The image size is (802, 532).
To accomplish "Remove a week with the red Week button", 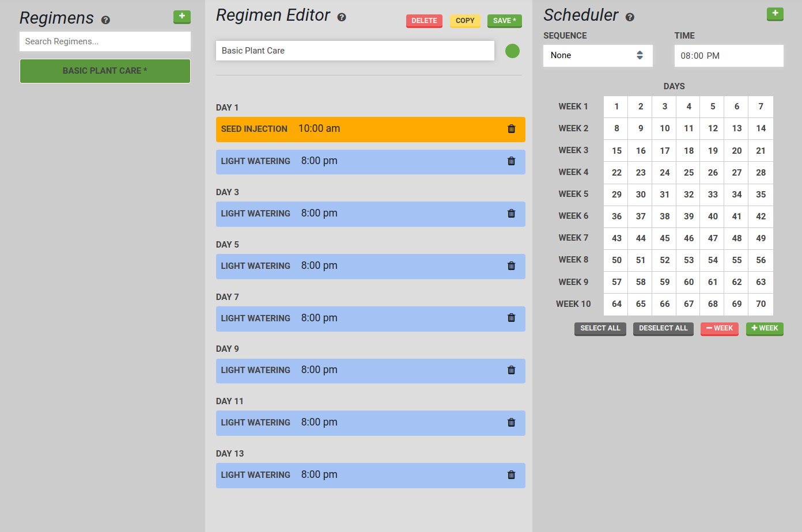I will (719, 328).
